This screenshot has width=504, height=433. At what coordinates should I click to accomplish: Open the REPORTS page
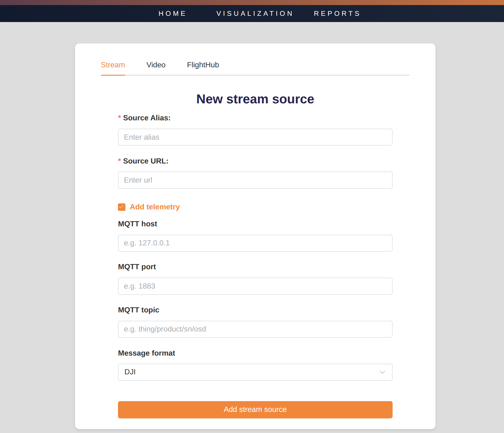click(337, 14)
